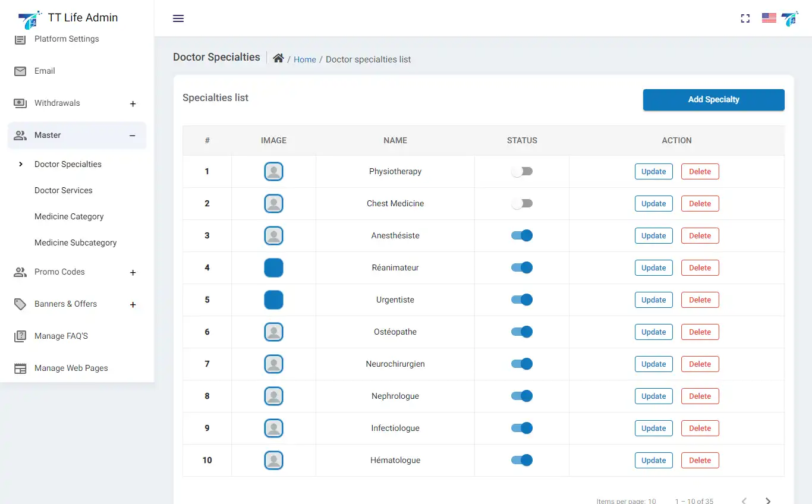Delete the Urgentiste specialty
This screenshot has height=504, width=812.
(700, 300)
